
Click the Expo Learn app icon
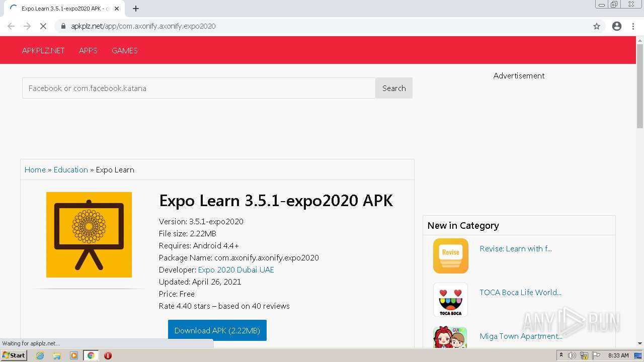(x=89, y=235)
